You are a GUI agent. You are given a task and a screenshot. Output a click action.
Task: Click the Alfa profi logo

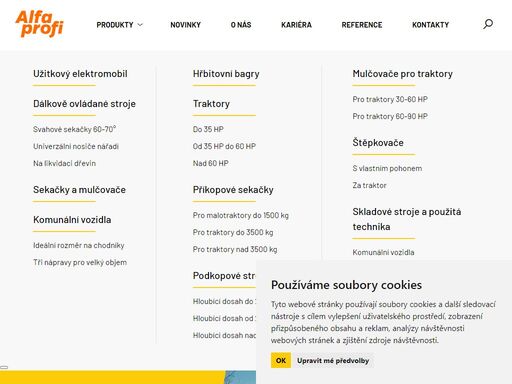[x=39, y=24]
